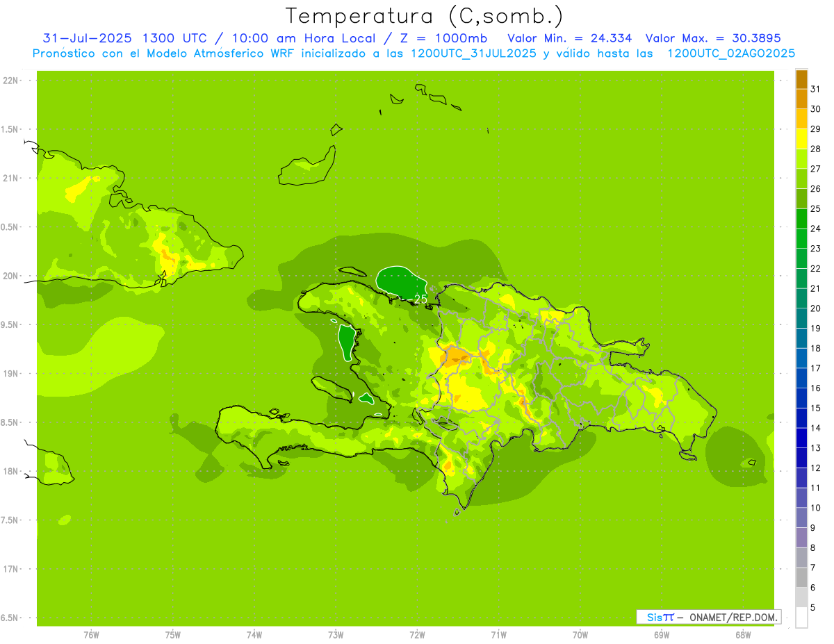
Task: Click the "18N" latitude axis label
Action: pos(10,471)
